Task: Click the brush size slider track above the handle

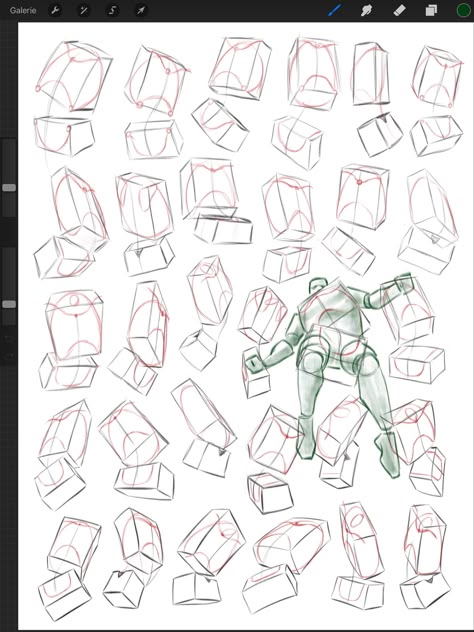Action: point(9,161)
